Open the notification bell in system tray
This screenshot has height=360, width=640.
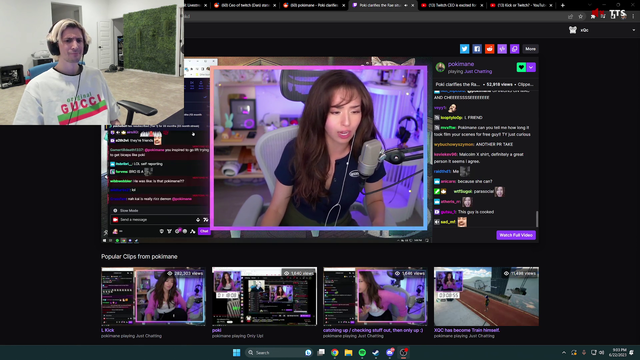point(632,353)
